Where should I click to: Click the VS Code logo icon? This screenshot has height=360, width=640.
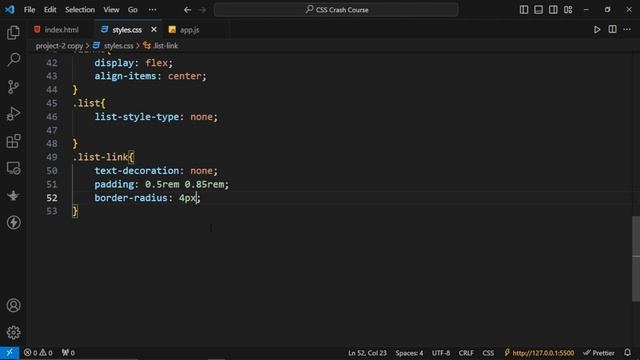coord(9,9)
